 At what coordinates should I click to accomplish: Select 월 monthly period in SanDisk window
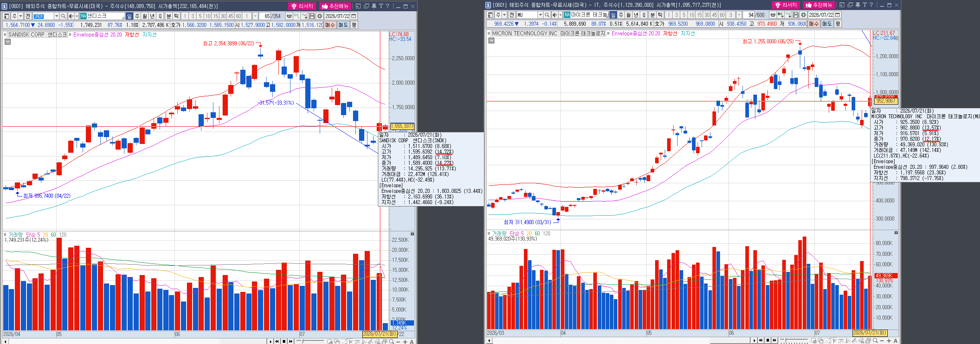144,16
